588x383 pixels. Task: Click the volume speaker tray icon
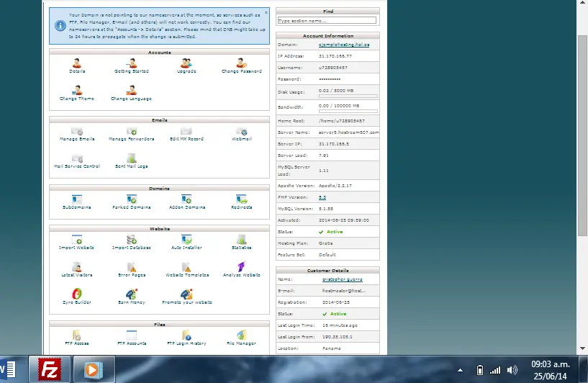pyautogui.click(x=512, y=370)
